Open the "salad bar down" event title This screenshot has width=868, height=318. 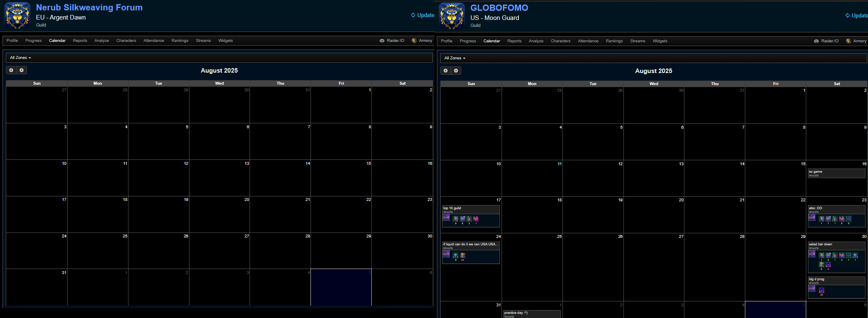pos(820,244)
